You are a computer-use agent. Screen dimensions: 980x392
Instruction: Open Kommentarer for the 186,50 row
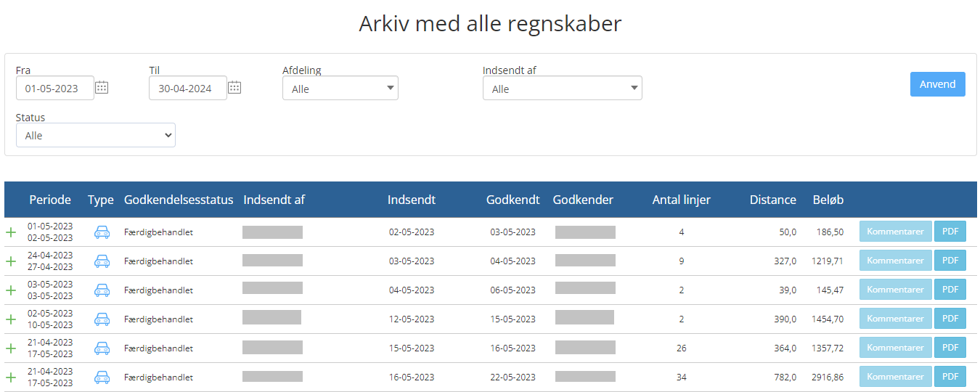point(896,232)
